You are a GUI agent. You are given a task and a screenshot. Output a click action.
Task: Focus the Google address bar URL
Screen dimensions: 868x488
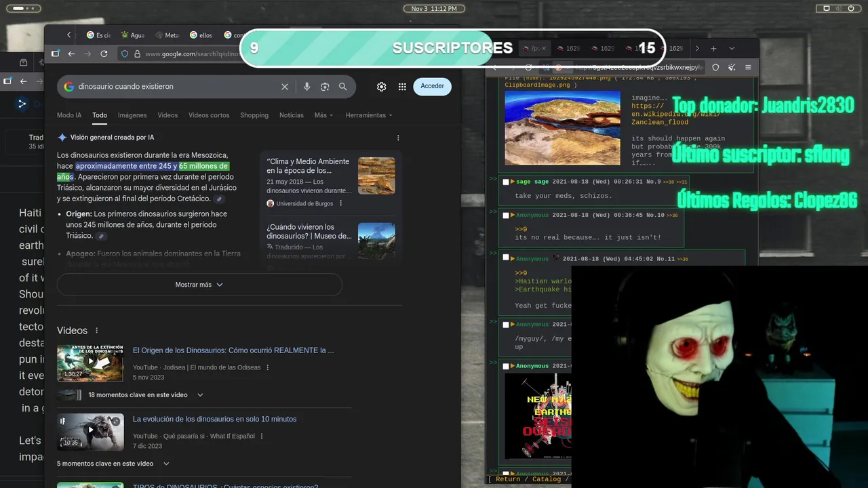pyautogui.click(x=193, y=54)
